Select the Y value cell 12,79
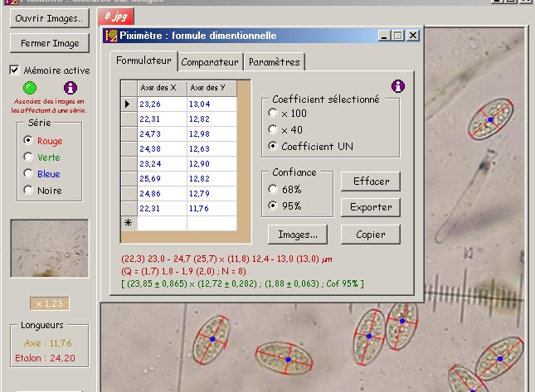 [212, 194]
